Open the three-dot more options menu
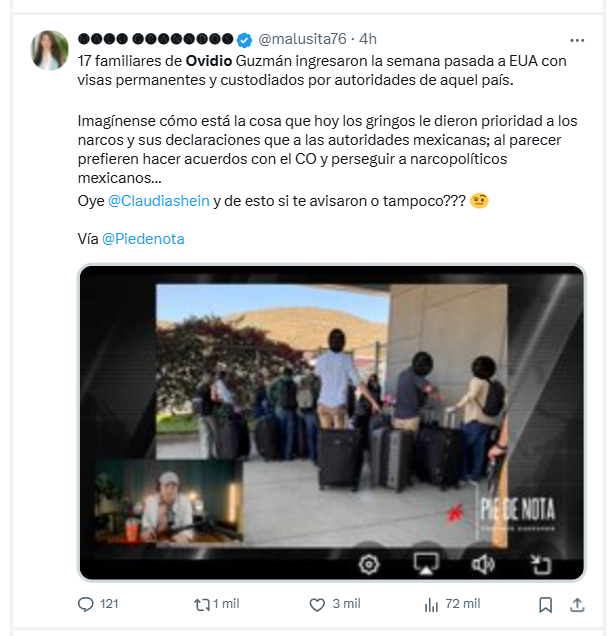 point(577,40)
